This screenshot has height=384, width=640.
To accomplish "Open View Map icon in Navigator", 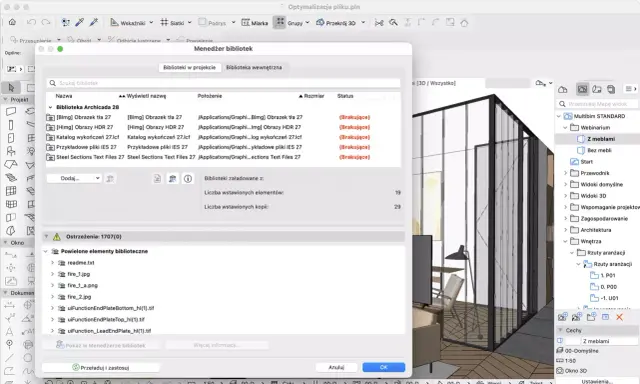I will (582, 89).
